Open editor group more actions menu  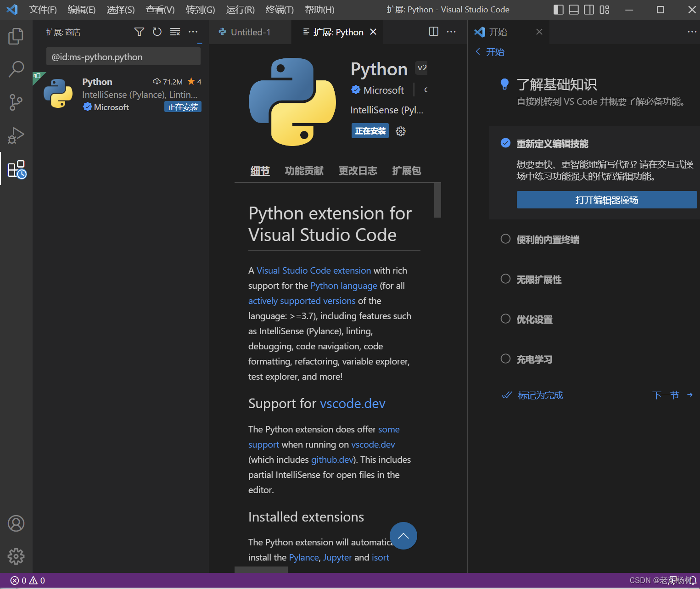tap(452, 32)
